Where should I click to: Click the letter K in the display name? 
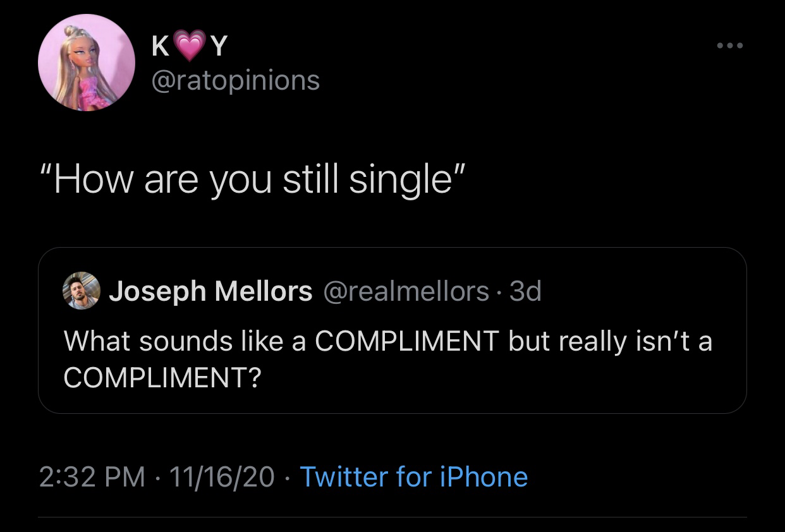tap(161, 47)
